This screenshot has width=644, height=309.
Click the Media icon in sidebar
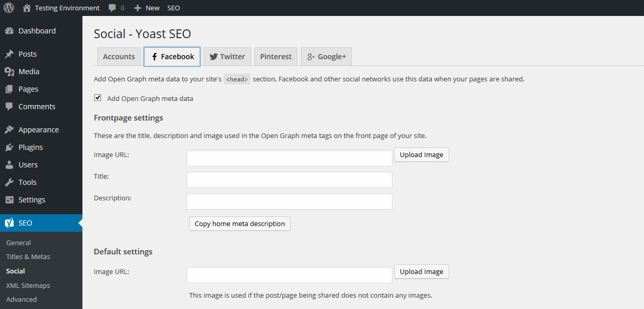(9, 72)
